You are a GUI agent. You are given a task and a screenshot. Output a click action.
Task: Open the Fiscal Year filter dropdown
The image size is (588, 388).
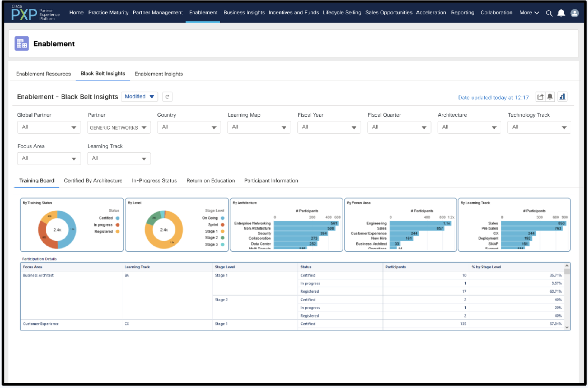[329, 127]
